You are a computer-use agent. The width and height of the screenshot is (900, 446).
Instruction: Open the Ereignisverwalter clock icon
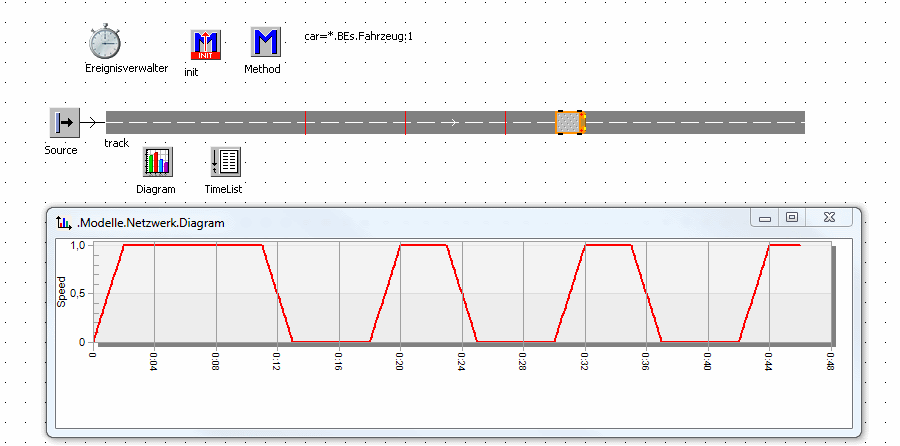click(x=104, y=42)
